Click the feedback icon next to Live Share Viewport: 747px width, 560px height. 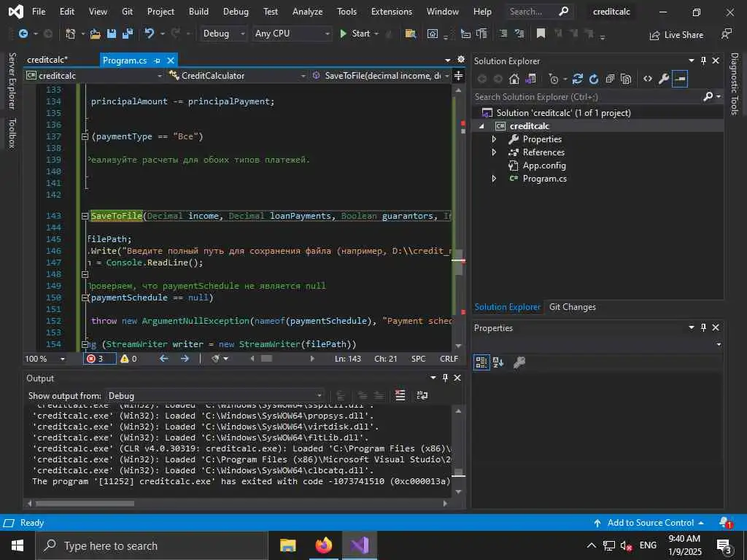click(726, 34)
